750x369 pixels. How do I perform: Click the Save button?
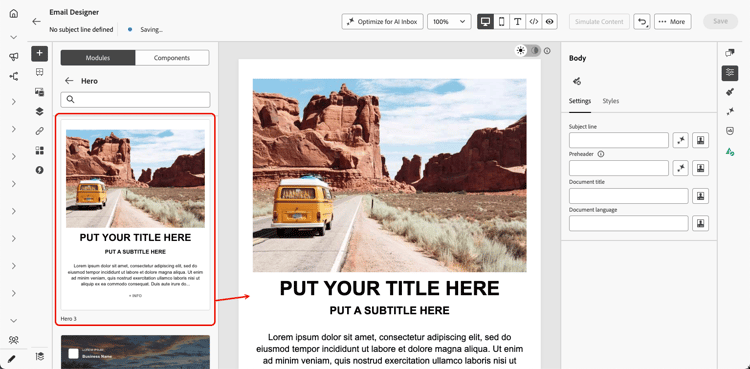coord(720,22)
